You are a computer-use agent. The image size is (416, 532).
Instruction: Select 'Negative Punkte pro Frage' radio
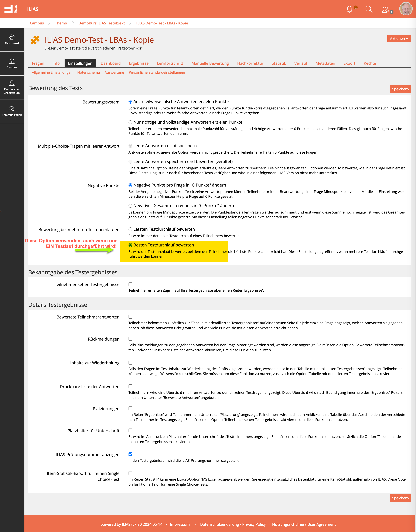coord(131,185)
